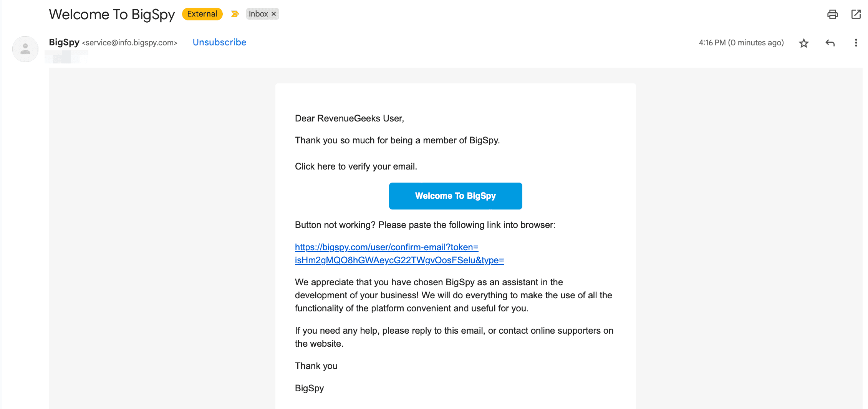
Task: Remove the Inbox label with its X
Action: [274, 14]
